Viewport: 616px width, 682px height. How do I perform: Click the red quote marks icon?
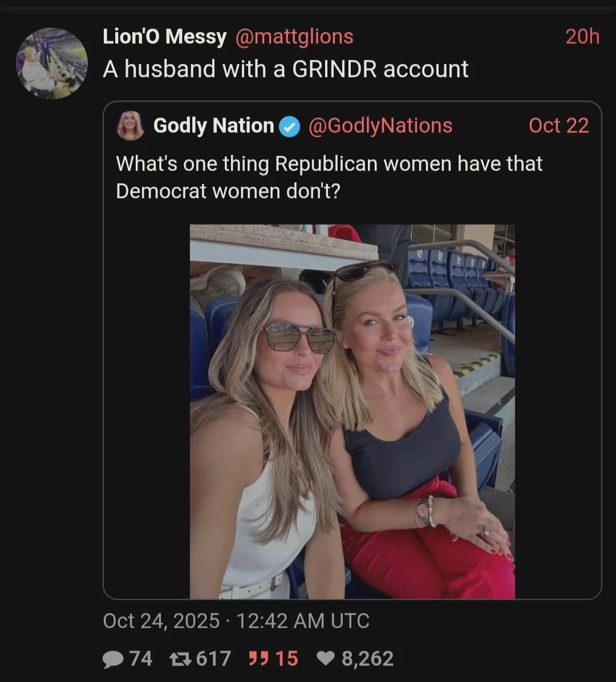point(258,659)
